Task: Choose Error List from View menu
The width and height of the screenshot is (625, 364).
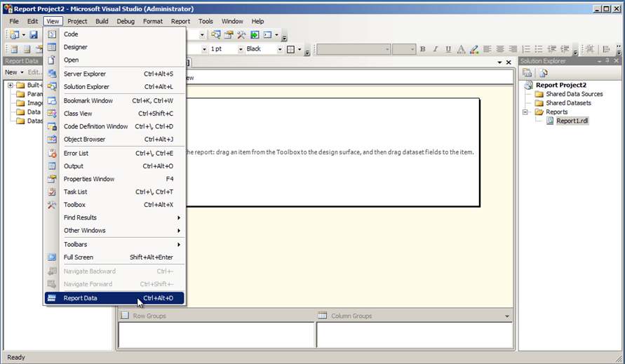Action: [x=114, y=153]
